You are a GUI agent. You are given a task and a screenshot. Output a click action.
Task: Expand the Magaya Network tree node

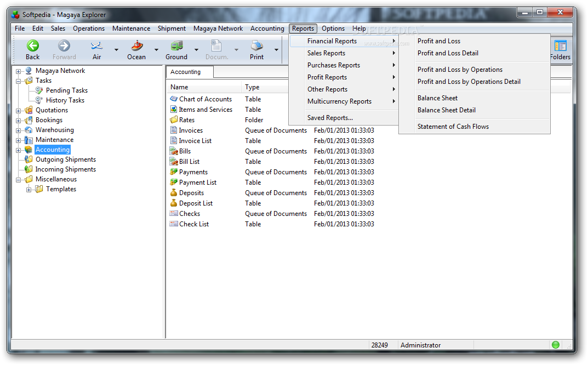click(x=19, y=71)
